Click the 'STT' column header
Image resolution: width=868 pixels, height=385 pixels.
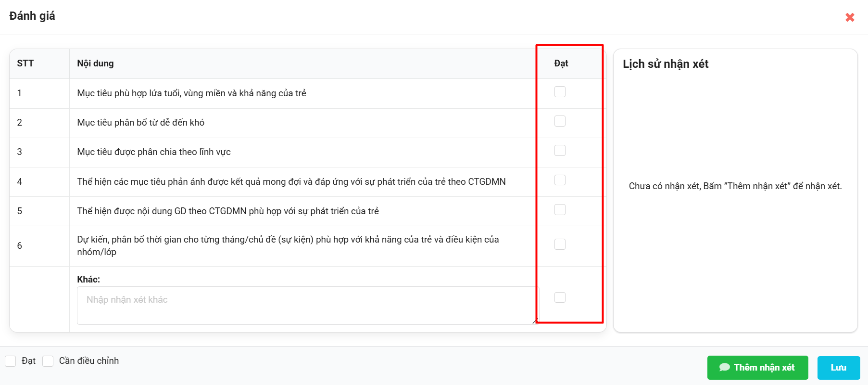[x=25, y=64]
